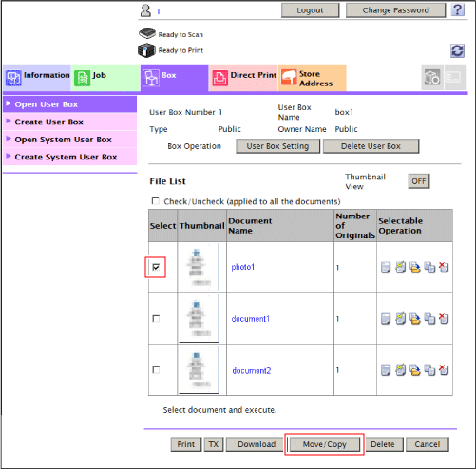This screenshot has width=476, height=469.
Task: Click the grey panel icon at far right
Action: (455, 77)
